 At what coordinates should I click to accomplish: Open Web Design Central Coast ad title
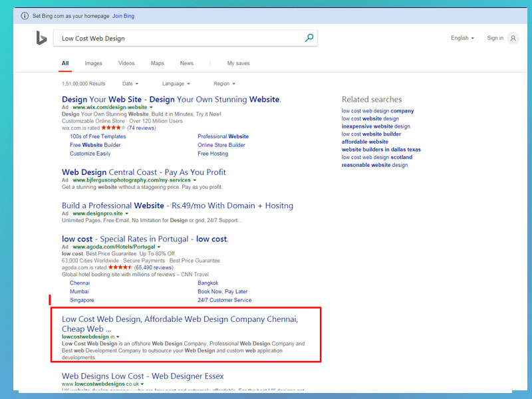[x=144, y=172]
